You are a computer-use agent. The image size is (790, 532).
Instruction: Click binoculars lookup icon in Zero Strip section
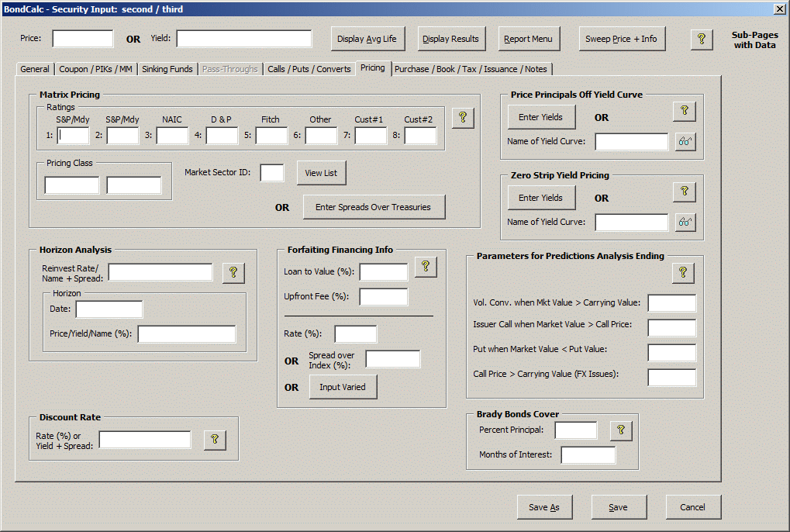tap(685, 223)
